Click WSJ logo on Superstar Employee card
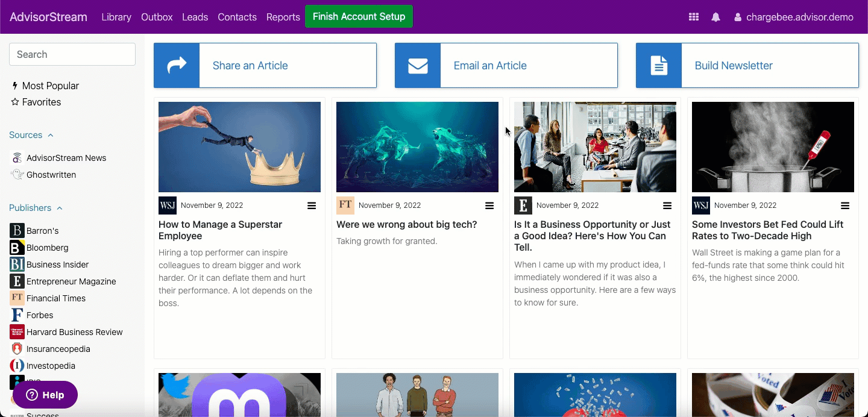 pyautogui.click(x=168, y=205)
